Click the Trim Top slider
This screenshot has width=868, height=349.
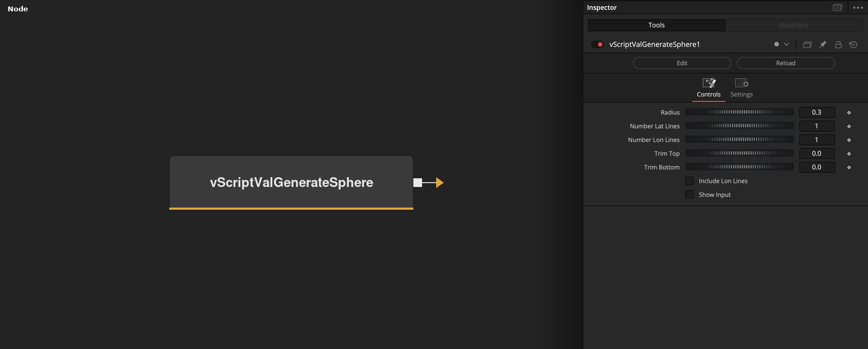(x=739, y=153)
